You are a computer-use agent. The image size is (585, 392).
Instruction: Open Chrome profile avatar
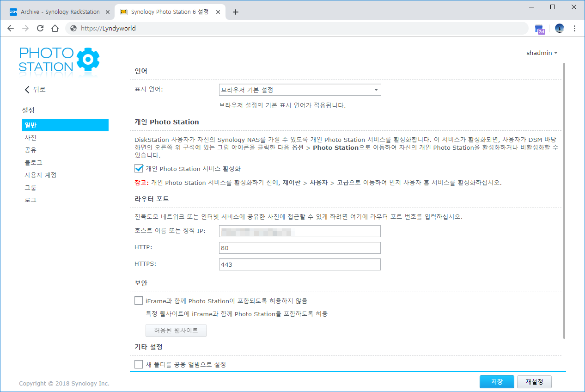(560, 28)
